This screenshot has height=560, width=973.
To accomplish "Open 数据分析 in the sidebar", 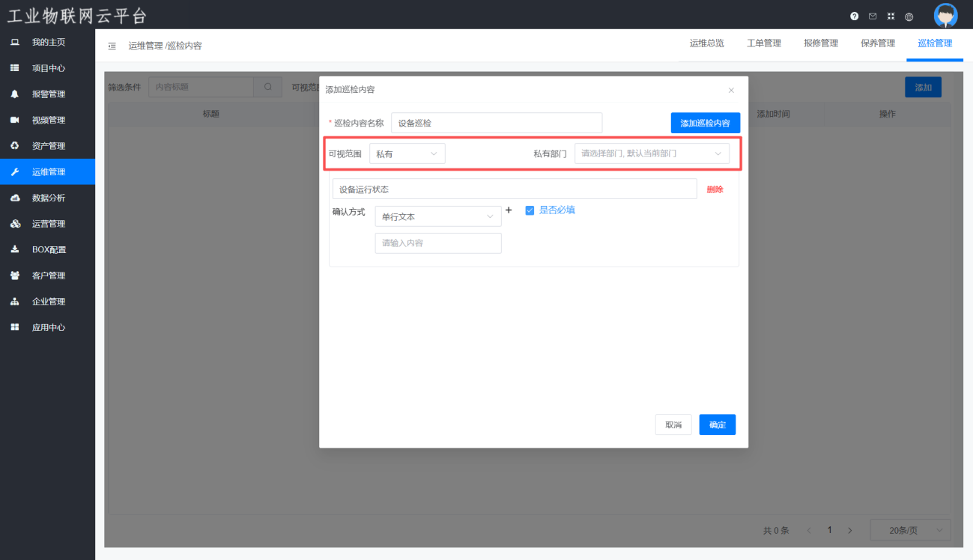I will tap(48, 198).
